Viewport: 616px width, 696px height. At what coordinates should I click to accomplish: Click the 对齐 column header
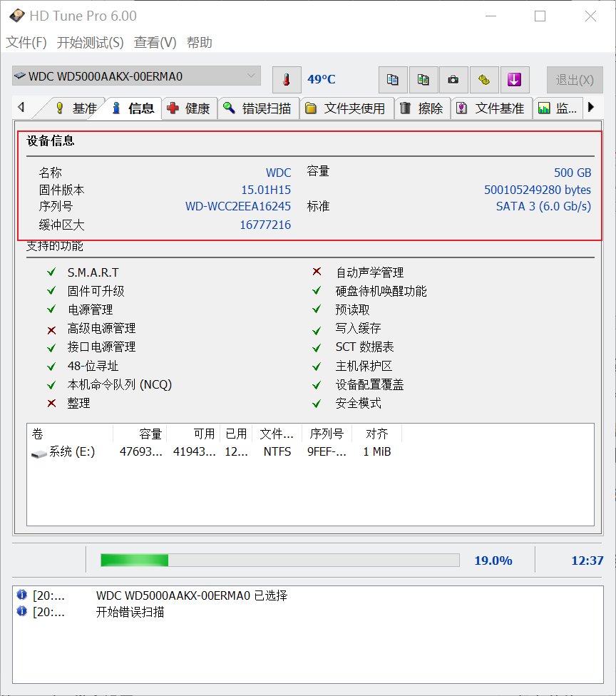376,434
